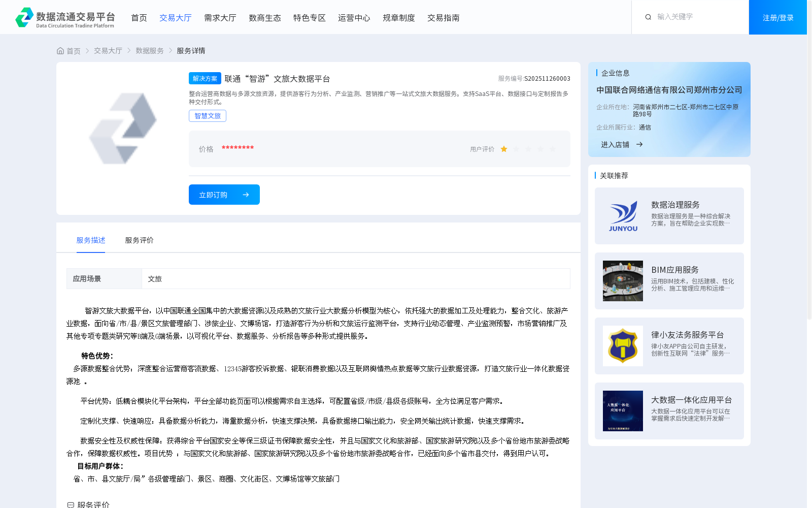Click the masked price asterisks
The width and height of the screenshot is (812, 508).
click(238, 148)
